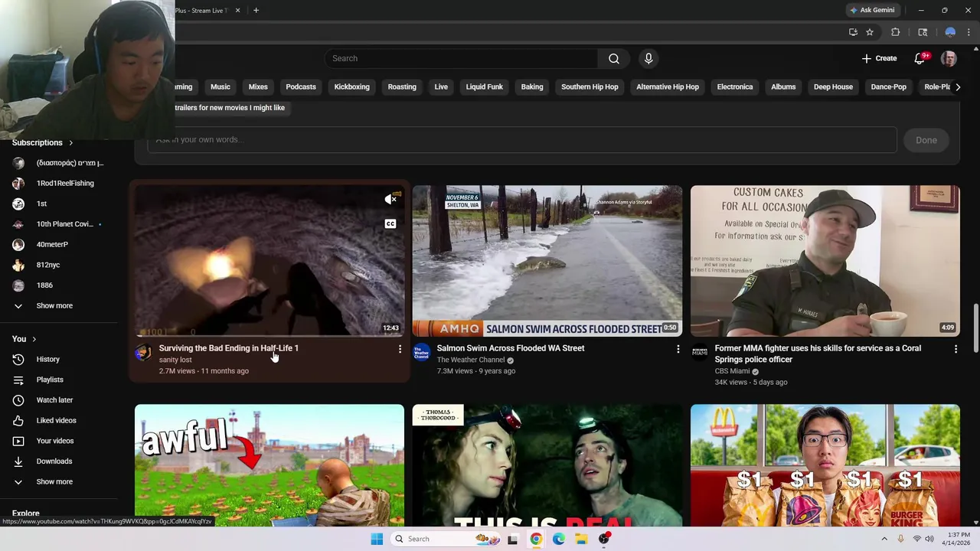Click the search magnifier button in YouTube
Screen dimensions: 980x551
point(613,58)
